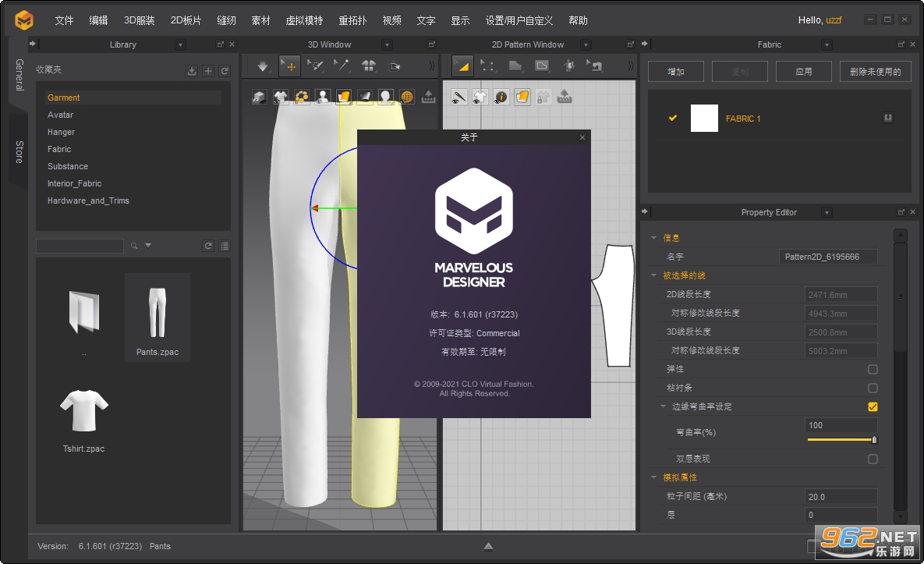
Task: Close the 关于 about dialog
Action: [582, 137]
